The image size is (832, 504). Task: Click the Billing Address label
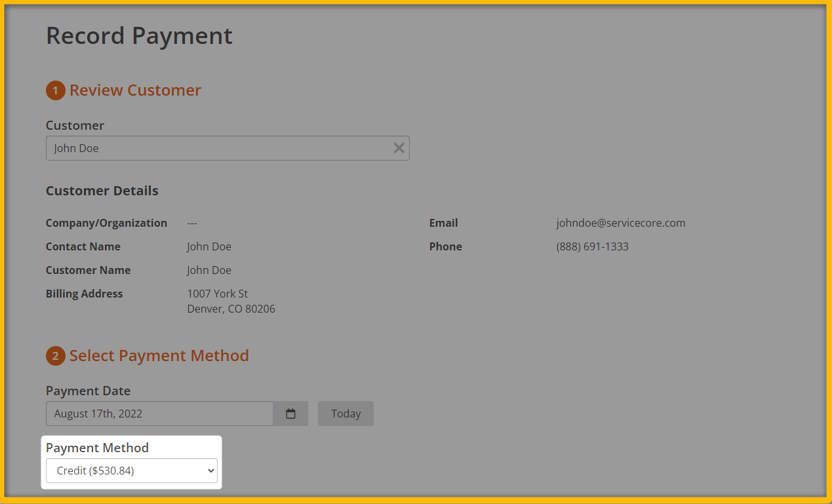[x=85, y=294]
